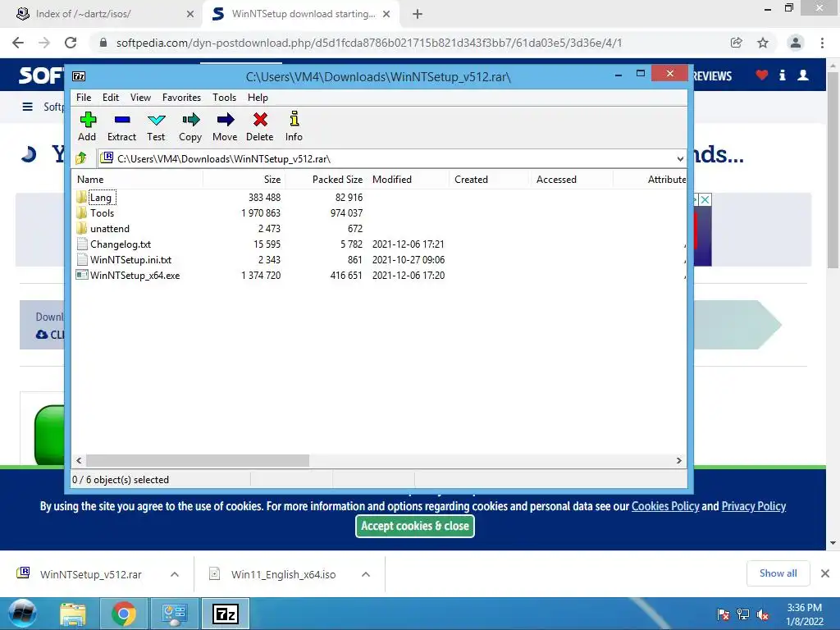Open the WinNTSetup_v512.rar download item

90,574
